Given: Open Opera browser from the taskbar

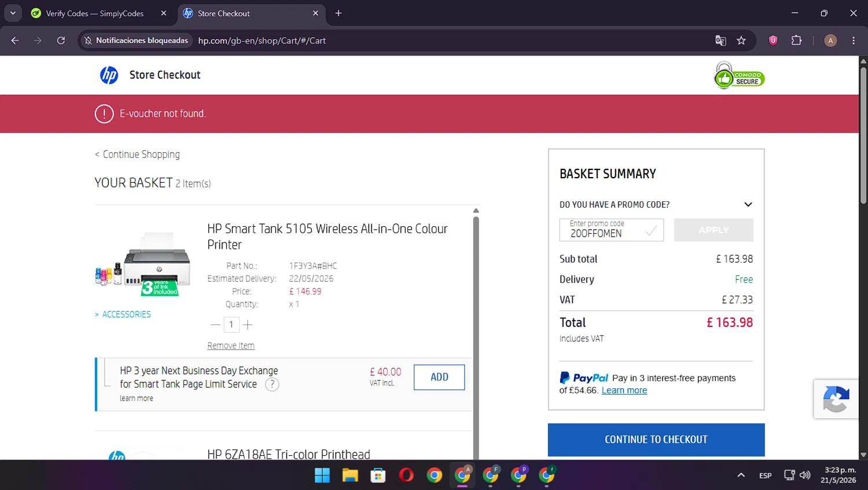Looking at the screenshot, I should (406, 476).
